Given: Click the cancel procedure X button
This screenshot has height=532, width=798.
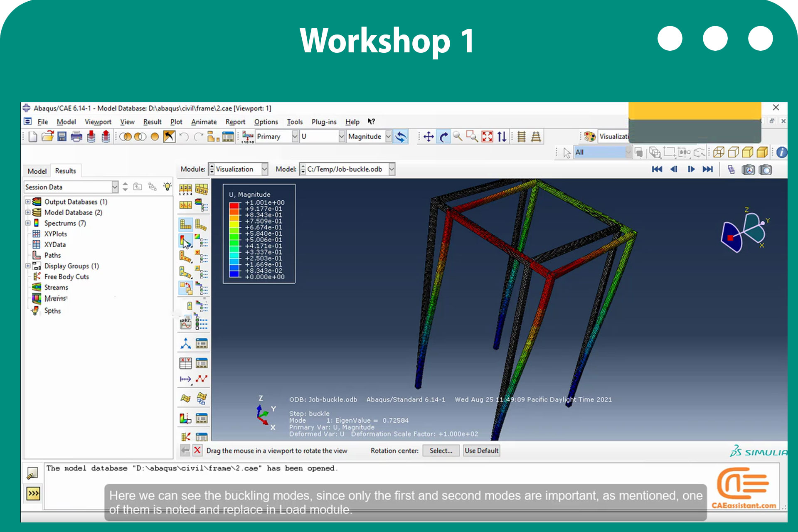Looking at the screenshot, I should pyautogui.click(x=197, y=450).
